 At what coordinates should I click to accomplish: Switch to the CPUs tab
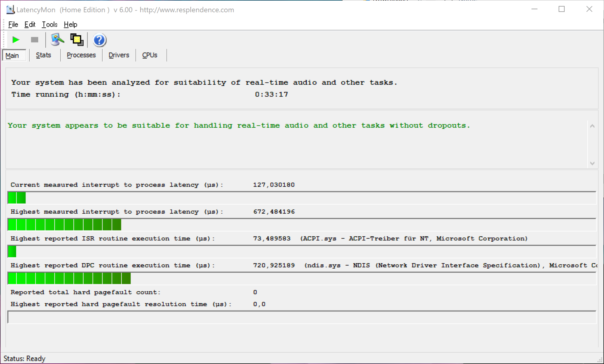pyautogui.click(x=150, y=55)
